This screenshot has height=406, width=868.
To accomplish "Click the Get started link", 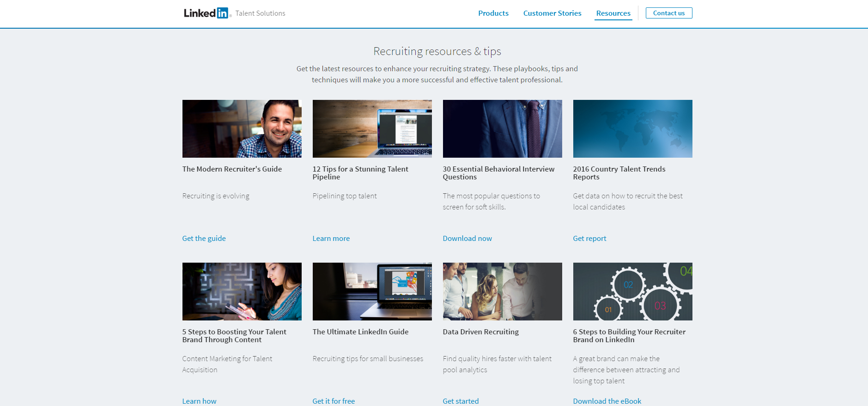I will 461,401.
